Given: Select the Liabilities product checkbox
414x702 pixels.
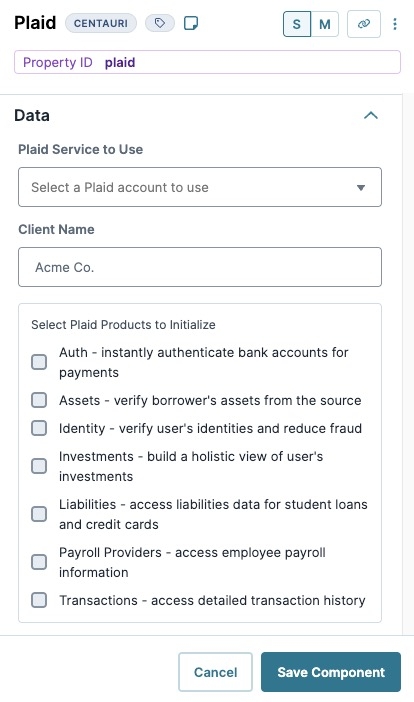Looking at the screenshot, I should point(39,514).
